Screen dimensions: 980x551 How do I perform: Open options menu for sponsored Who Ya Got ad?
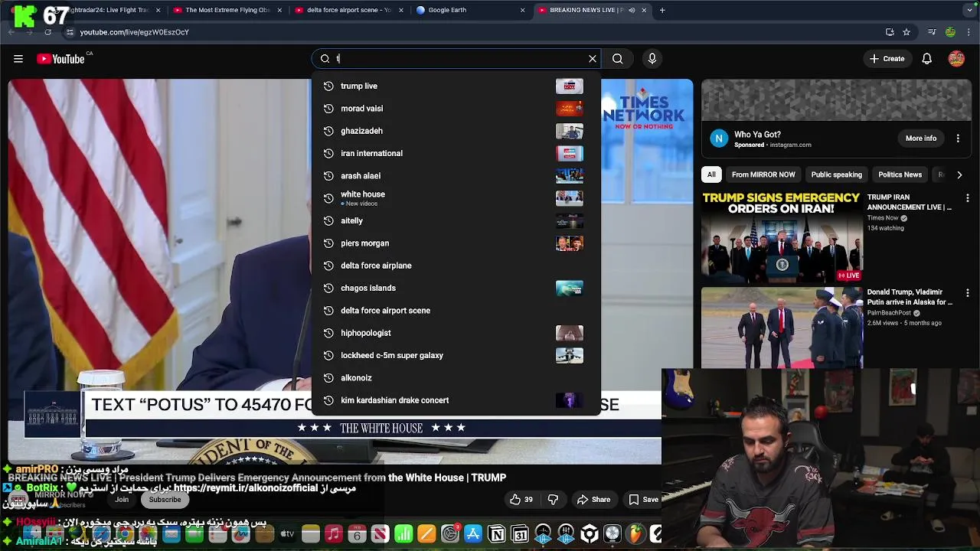coord(958,139)
